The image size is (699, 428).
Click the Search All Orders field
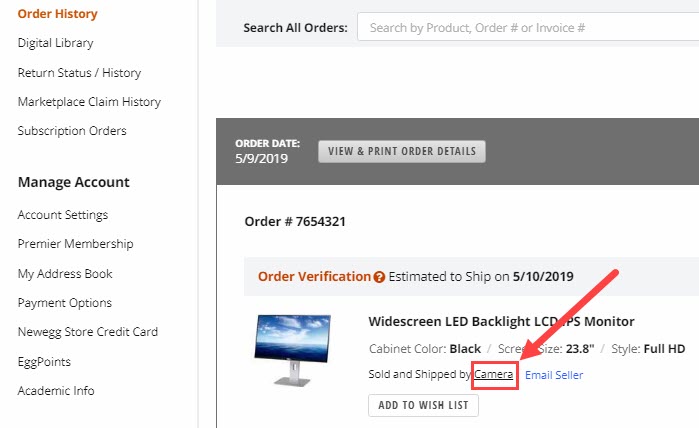pos(528,28)
